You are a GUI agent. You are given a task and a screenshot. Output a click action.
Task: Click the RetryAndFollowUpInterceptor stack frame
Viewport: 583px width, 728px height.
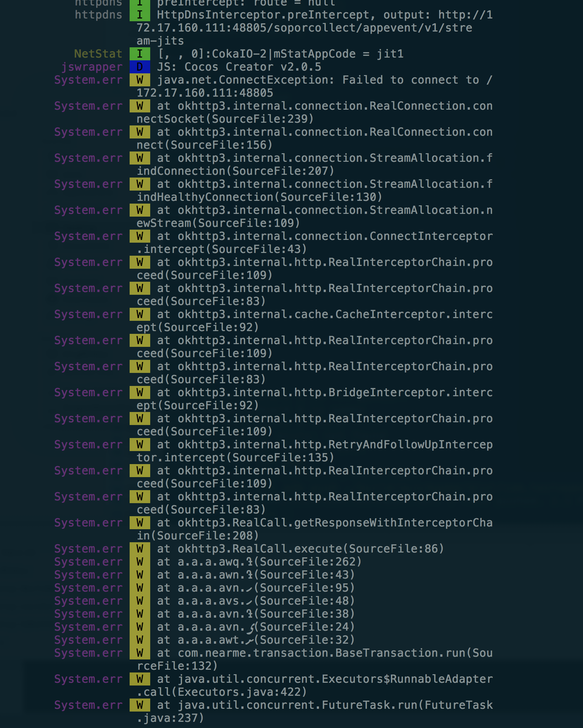pos(324,445)
